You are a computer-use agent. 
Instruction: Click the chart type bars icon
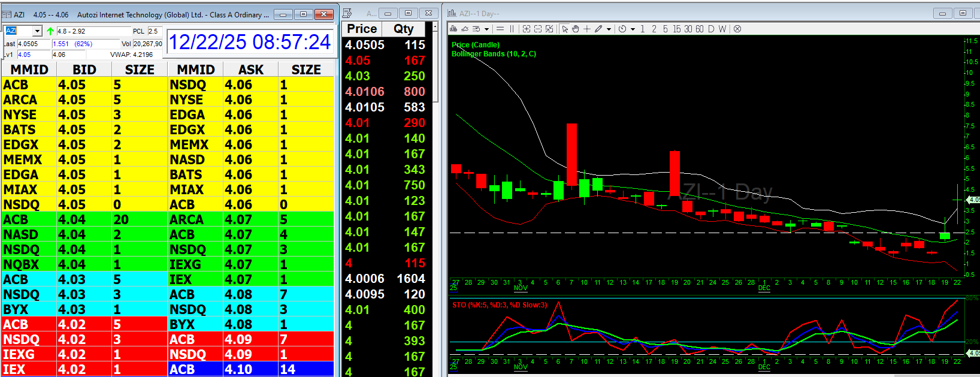point(453,29)
